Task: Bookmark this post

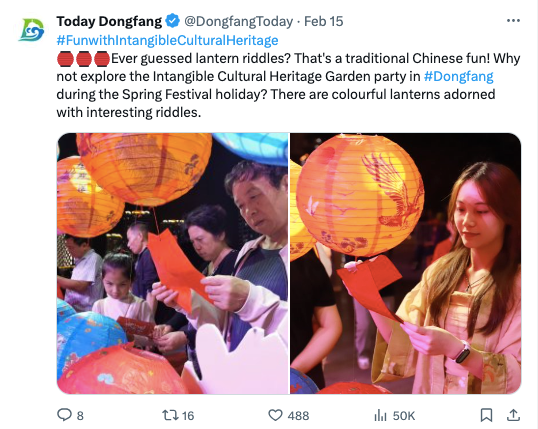Action: [486, 415]
